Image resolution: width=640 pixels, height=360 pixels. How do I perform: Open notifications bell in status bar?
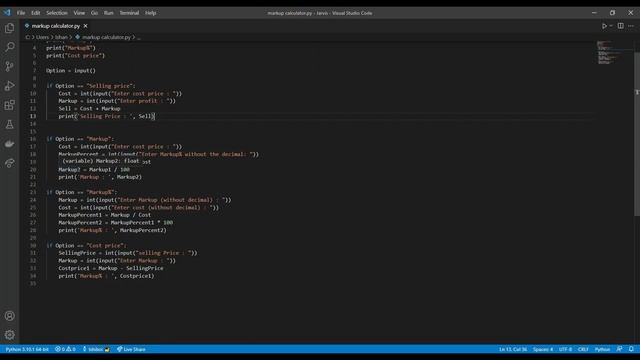pyautogui.click(x=631, y=349)
